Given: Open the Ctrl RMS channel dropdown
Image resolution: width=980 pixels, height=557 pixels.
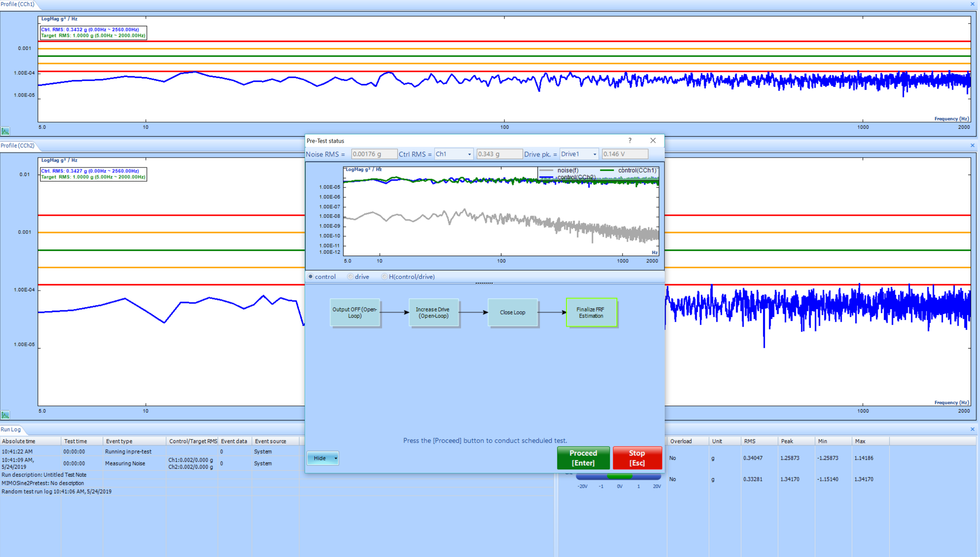Looking at the screenshot, I should click(454, 154).
